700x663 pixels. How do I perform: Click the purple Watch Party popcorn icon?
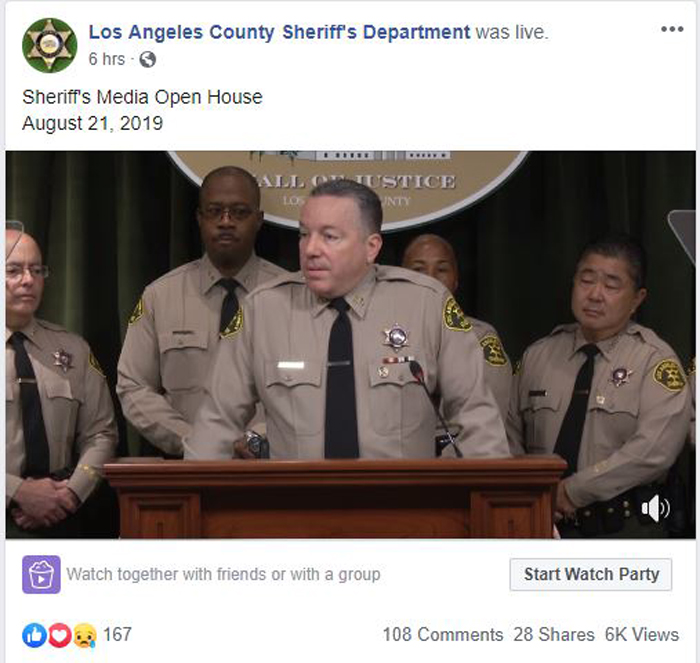(42, 574)
